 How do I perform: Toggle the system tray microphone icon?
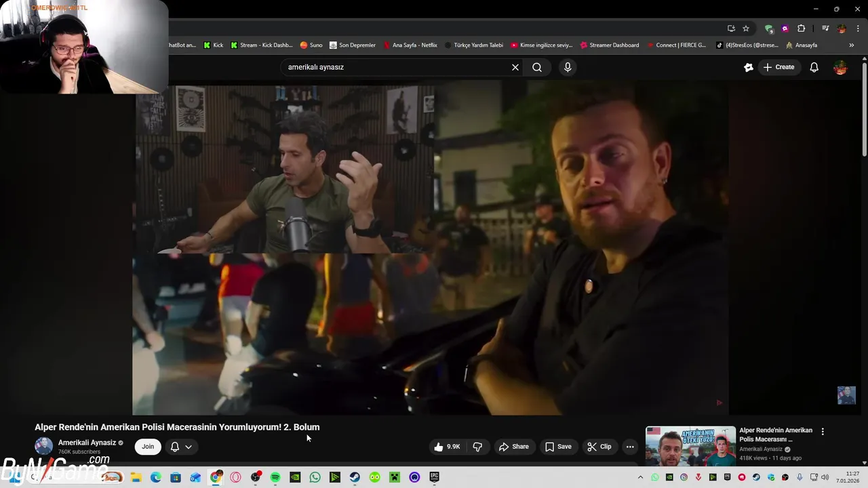800,477
